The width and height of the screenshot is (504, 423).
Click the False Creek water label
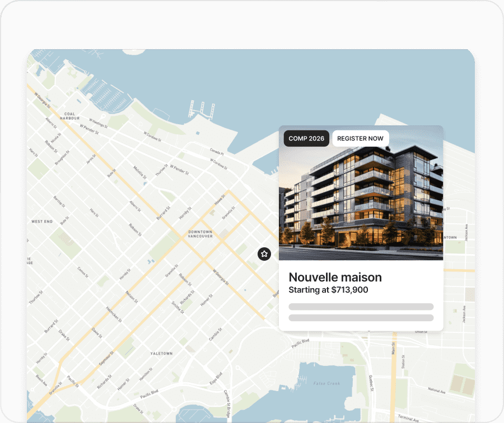[326, 383]
